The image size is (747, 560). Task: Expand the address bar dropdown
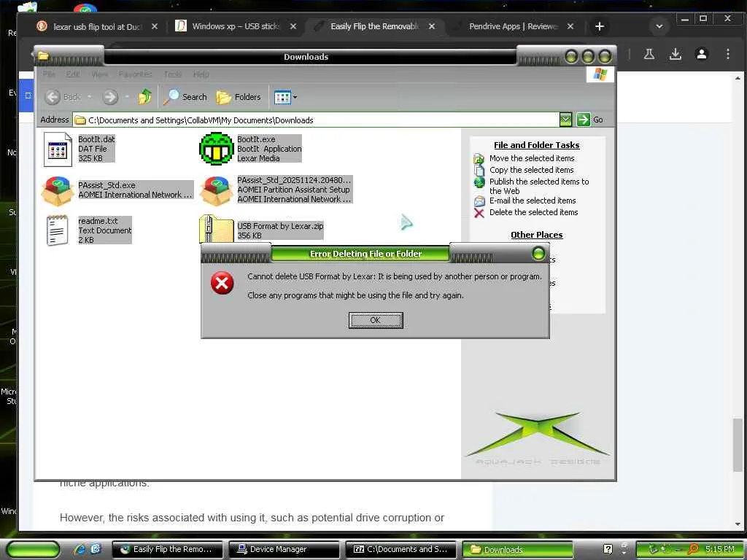tap(565, 120)
